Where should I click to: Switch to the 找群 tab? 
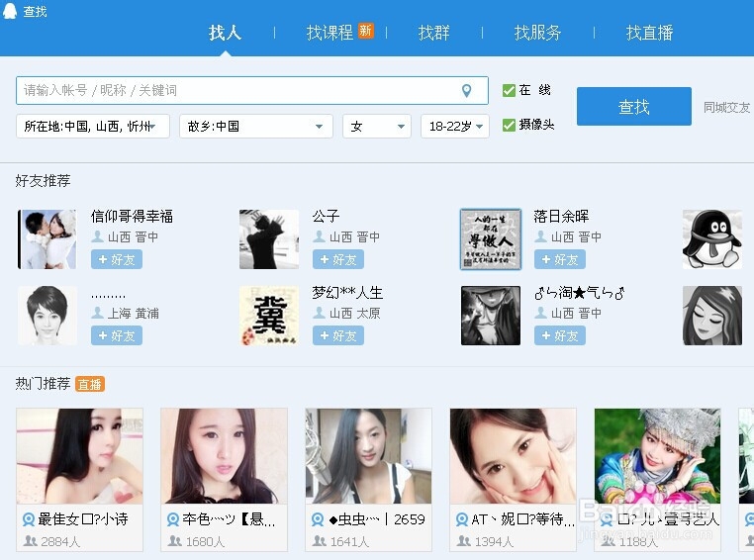point(433,33)
